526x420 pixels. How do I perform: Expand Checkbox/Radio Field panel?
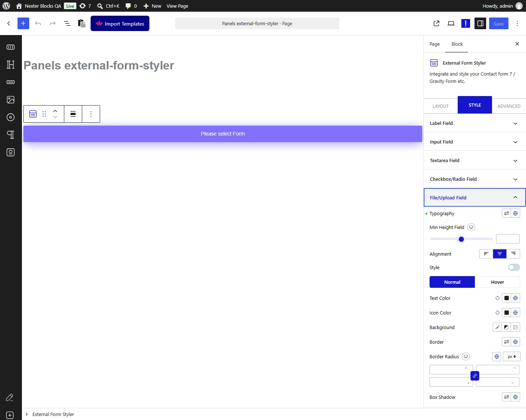475,179
